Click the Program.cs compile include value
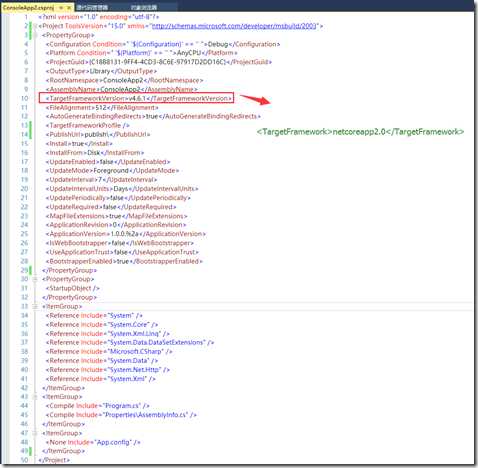 pos(122,406)
